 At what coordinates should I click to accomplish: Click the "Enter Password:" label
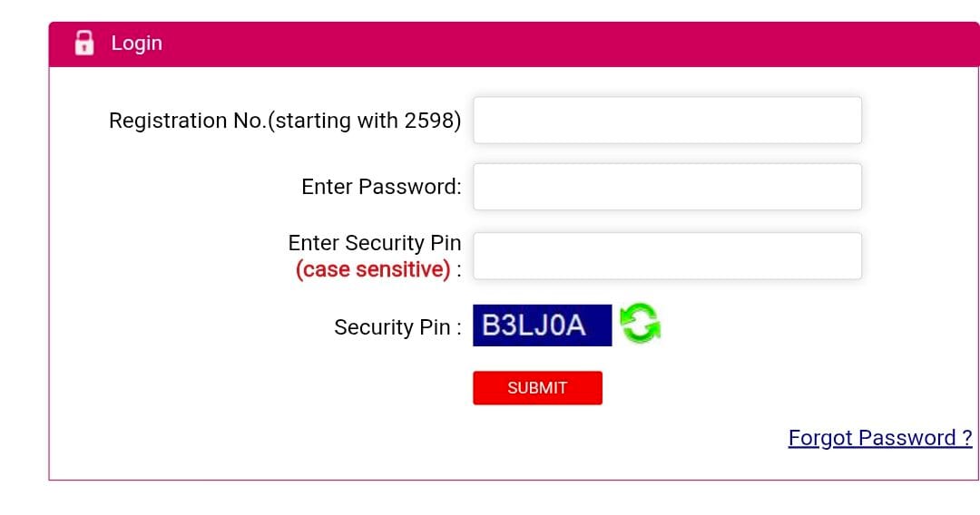click(381, 187)
